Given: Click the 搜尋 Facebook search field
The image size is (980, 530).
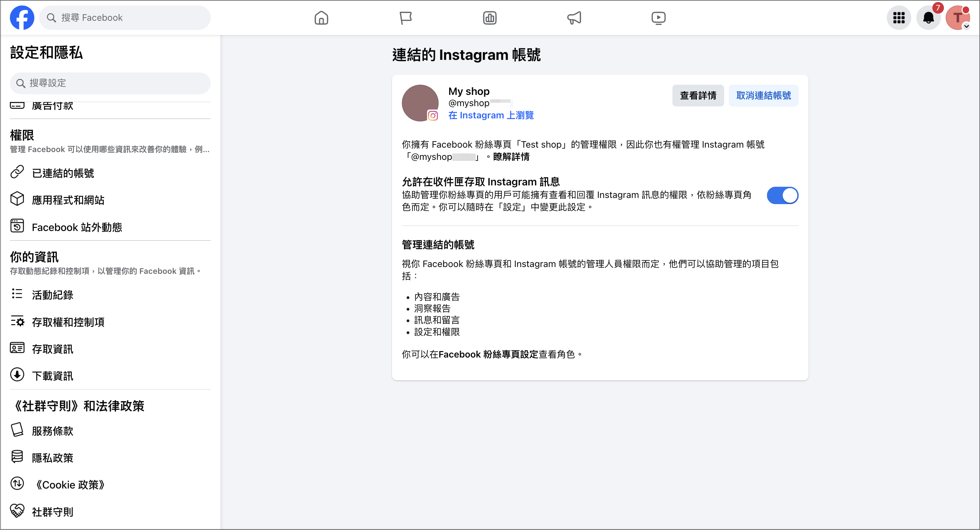Looking at the screenshot, I should coord(125,17).
